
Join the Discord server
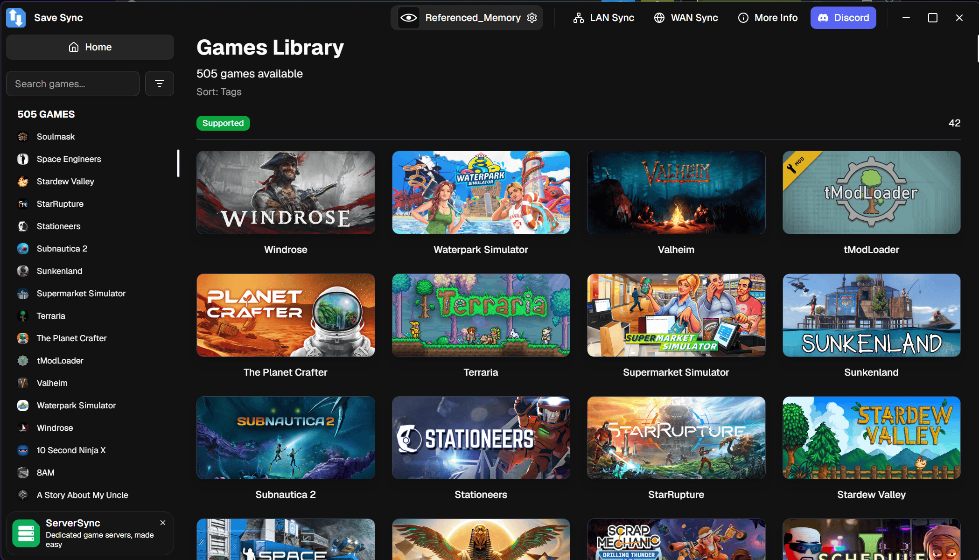pyautogui.click(x=843, y=18)
